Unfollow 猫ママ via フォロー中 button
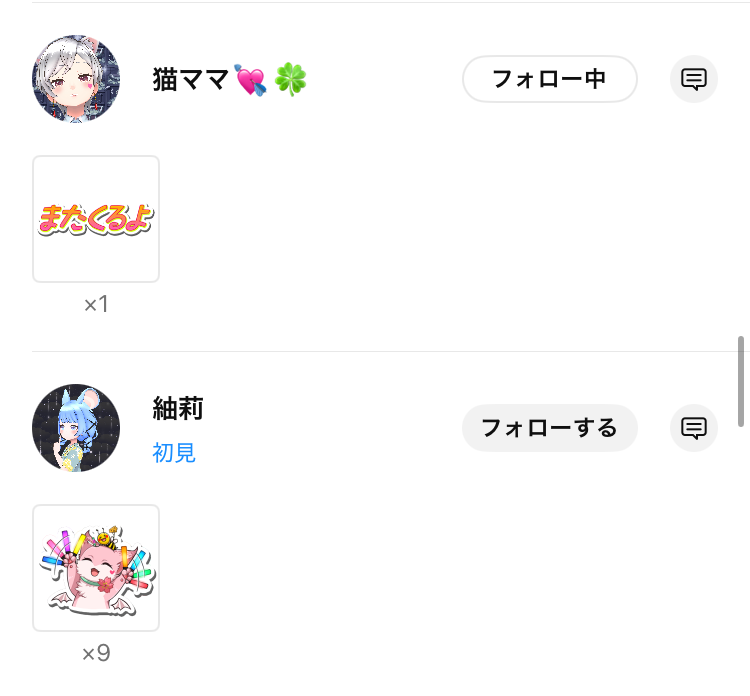Image resolution: width=750 pixels, height=696 pixels. pos(550,79)
